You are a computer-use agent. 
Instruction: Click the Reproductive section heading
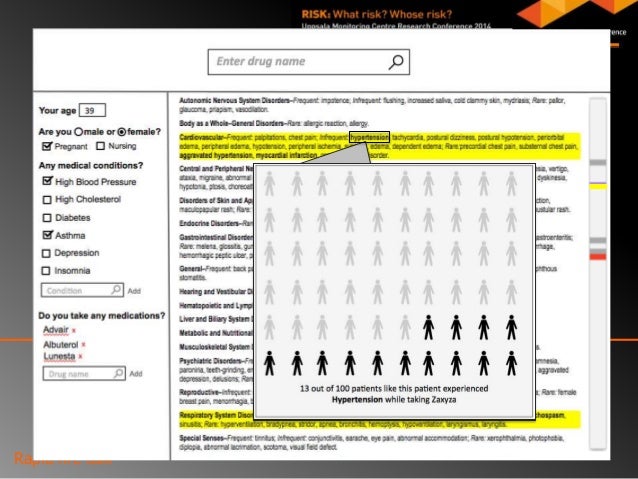(199, 392)
